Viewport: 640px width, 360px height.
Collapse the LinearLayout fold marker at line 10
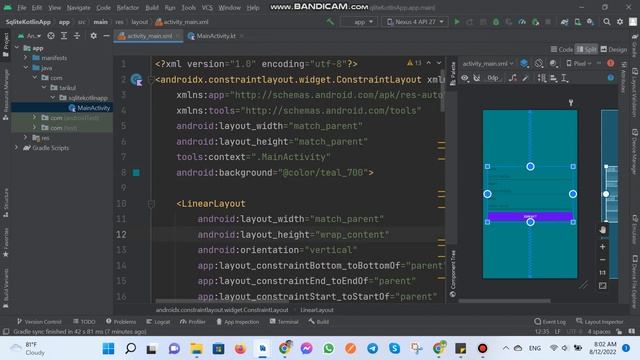click(x=151, y=203)
